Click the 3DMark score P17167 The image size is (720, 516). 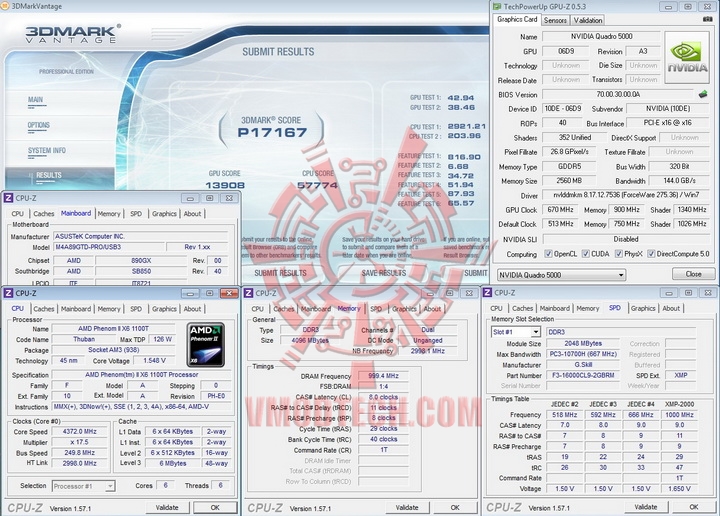[x=272, y=133]
